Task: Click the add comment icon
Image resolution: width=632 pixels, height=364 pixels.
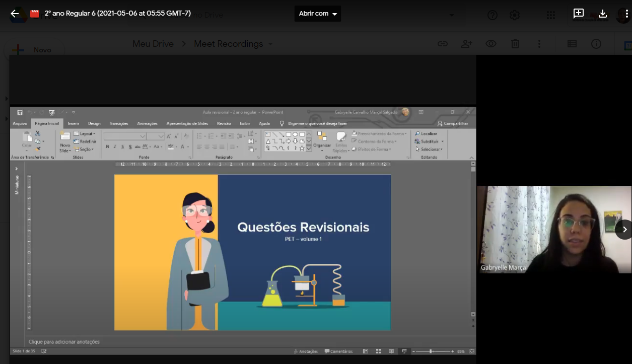Action: point(578,14)
